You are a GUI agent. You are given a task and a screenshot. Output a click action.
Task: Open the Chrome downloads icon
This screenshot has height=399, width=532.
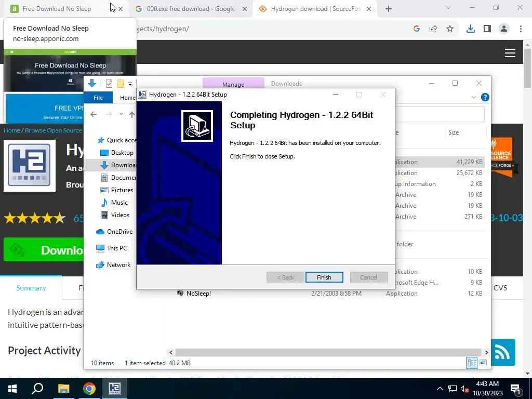(x=471, y=29)
